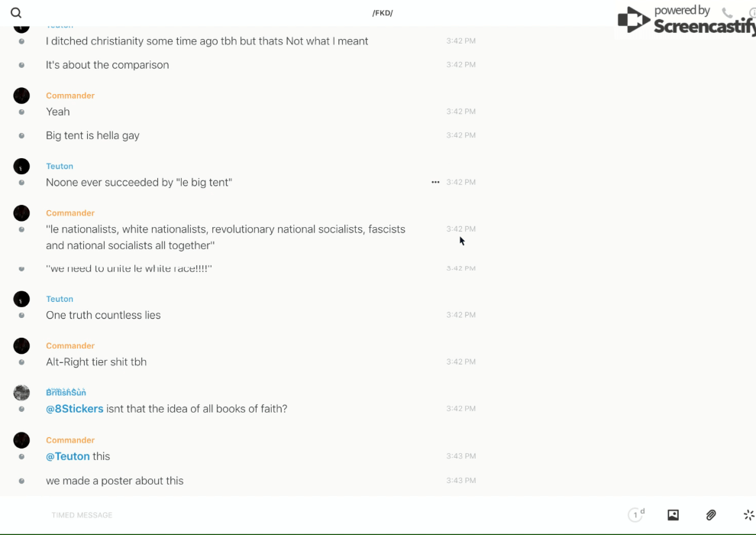Click the Screencastify logo icon
The width and height of the screenshot is (756, 535).
[634, 20]
